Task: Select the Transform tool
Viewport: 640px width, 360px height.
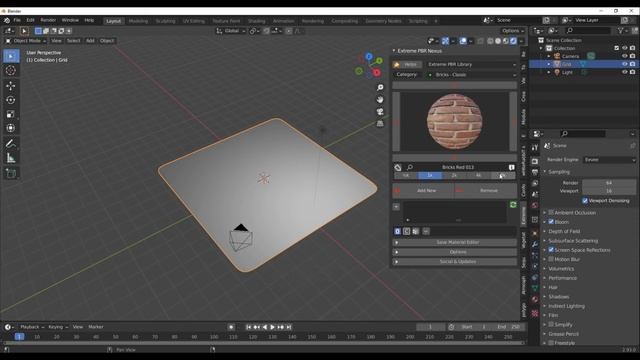Action: [x=11, y=128]
